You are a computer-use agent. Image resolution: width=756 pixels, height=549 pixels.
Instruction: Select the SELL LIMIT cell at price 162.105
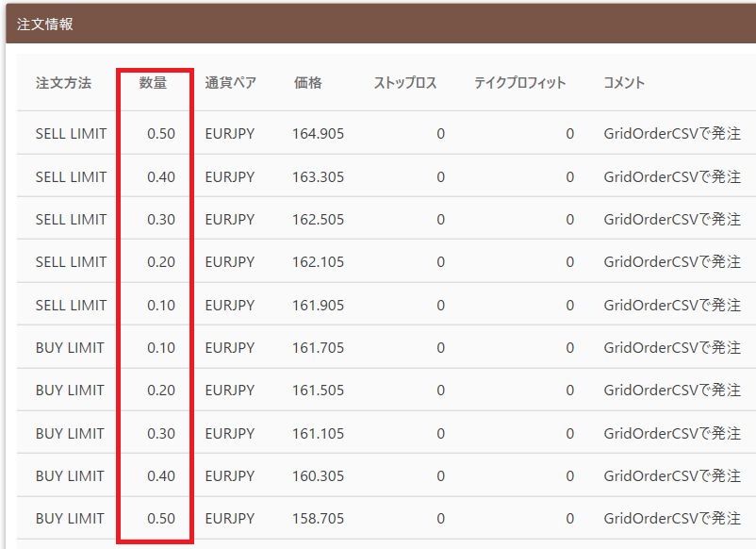71,262
